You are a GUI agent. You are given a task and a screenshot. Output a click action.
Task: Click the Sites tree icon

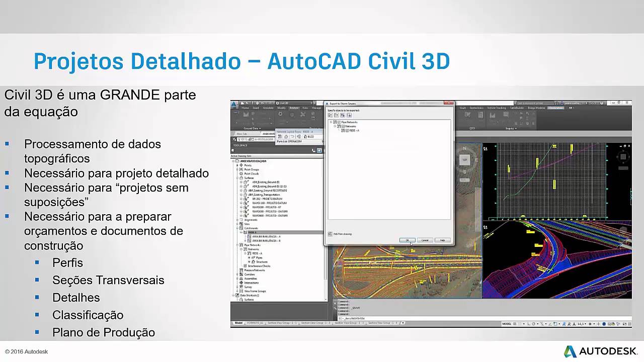[242, 224]
